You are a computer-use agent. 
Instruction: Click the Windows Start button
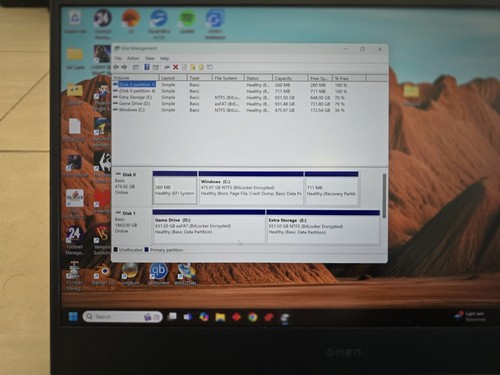(x=73, y=316)
